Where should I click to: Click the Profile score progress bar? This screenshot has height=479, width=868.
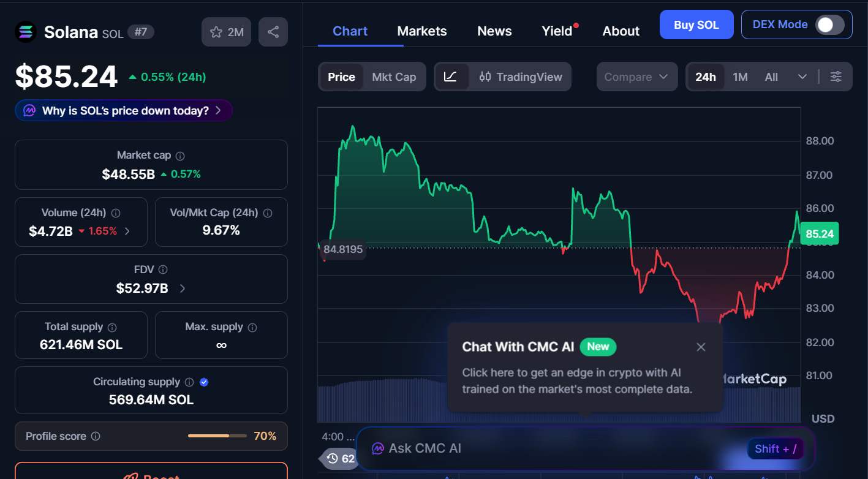click(x=217, y=436)
